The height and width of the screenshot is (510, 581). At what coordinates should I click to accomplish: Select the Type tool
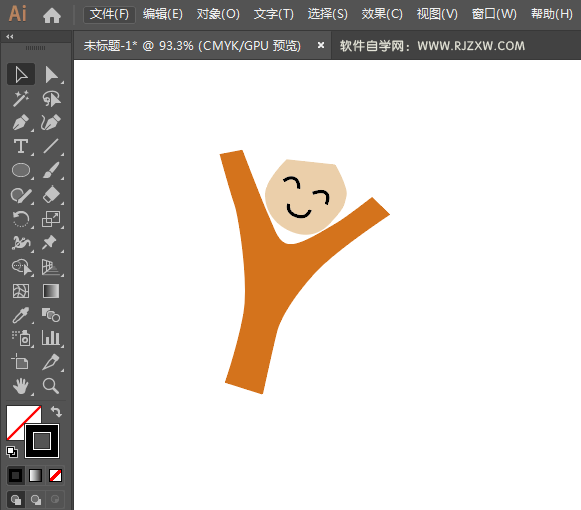[21, 146]
